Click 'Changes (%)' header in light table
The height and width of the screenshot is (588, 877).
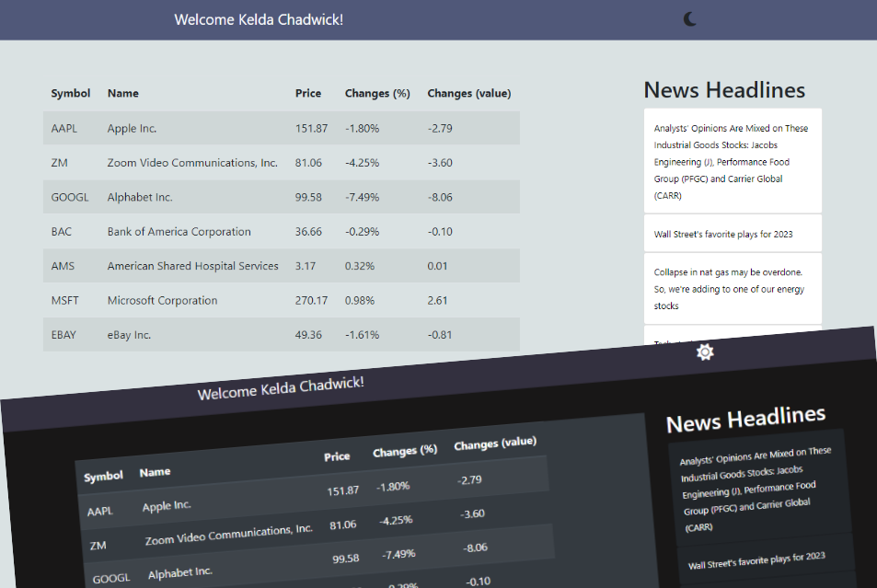pos(377,94)
